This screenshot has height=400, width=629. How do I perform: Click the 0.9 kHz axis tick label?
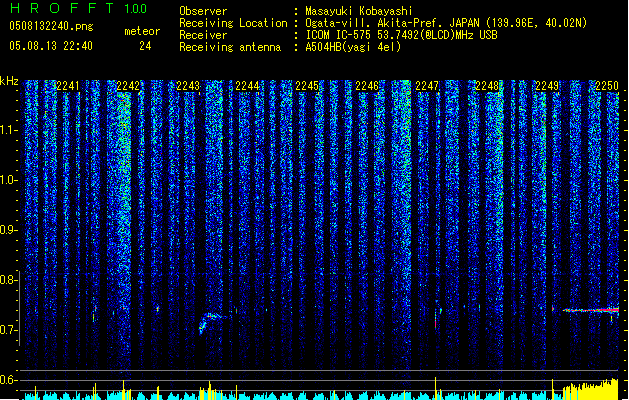[x=8, y=230]
